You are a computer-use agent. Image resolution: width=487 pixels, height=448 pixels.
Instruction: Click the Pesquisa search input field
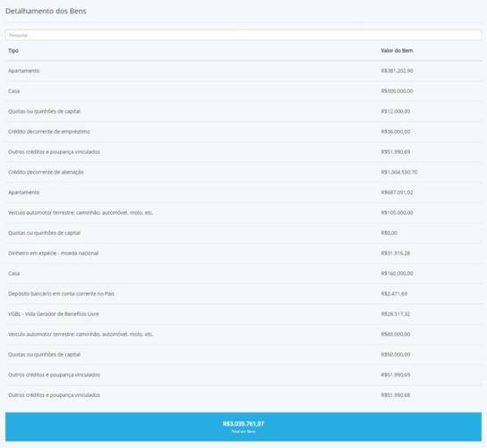(243, 35)
